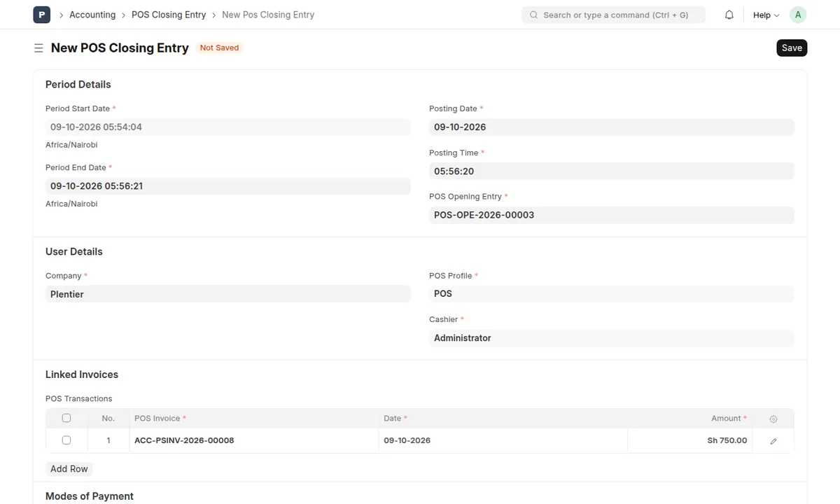Viewport: 840px width, 504px height.
Task: Toggle the sidebar hamburger icon
Action: (38, 48)
